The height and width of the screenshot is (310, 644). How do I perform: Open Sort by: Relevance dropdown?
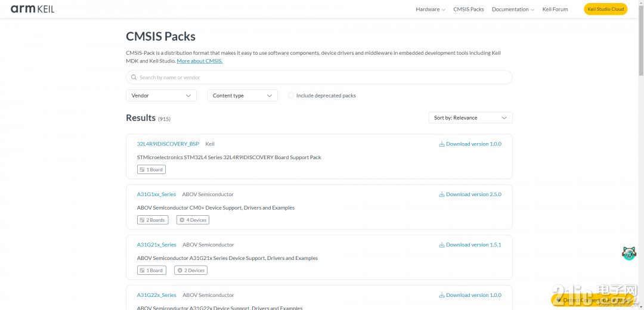tap(470, 118)
